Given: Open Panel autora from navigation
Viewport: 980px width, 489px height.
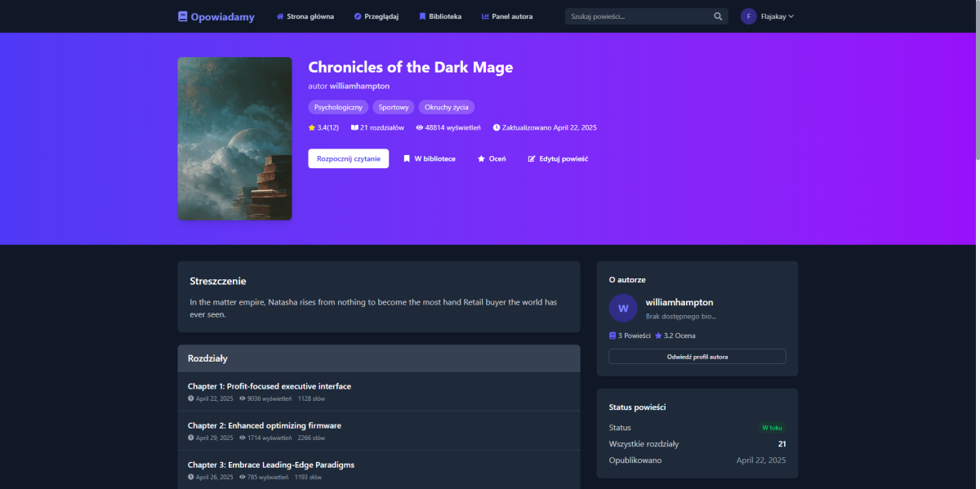Looking at the screenshot, I should [507, 16].
